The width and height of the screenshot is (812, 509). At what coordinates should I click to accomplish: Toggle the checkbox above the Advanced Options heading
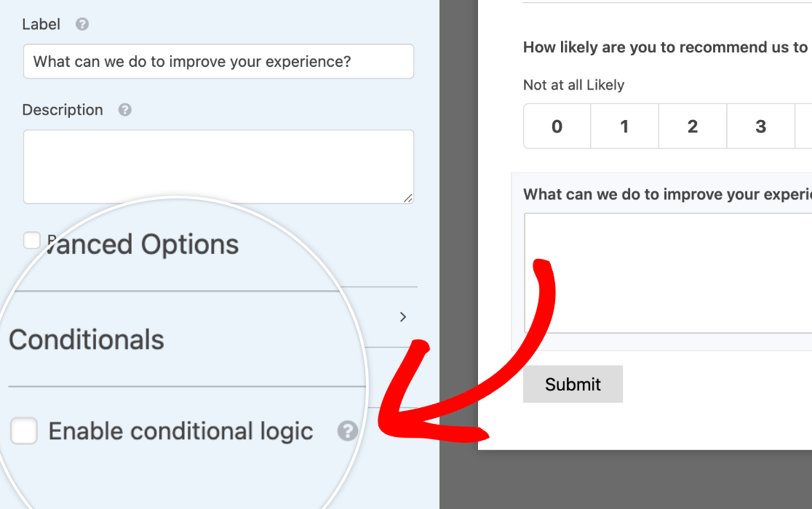click(x=31, y=240)
